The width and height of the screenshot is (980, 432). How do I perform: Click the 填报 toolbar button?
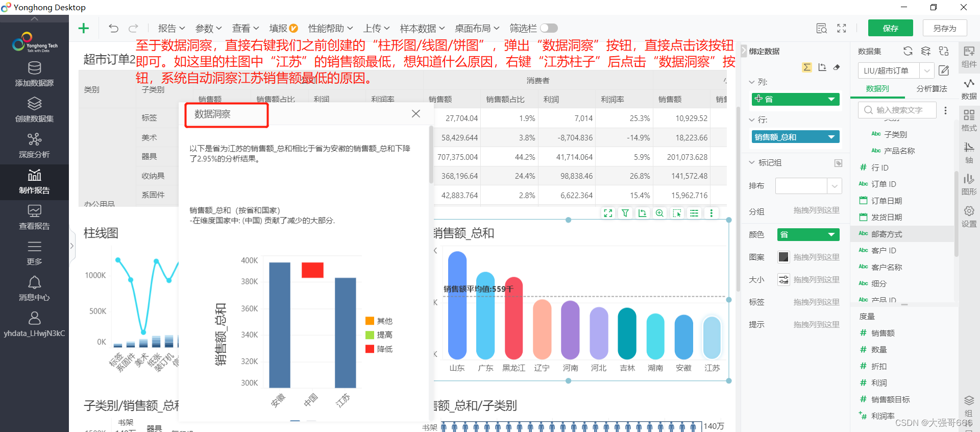[283, 28]
